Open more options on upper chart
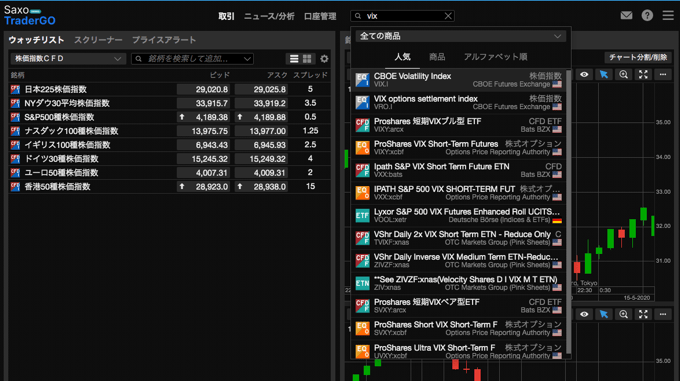The width and height of the screenshot is (680, 381). point(663,75)
